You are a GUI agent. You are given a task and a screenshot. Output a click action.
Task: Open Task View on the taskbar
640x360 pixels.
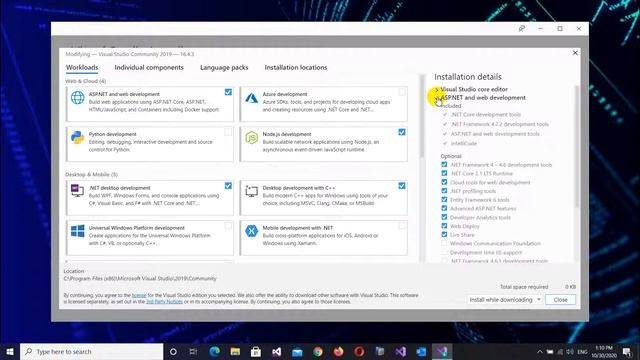[193, 351]
